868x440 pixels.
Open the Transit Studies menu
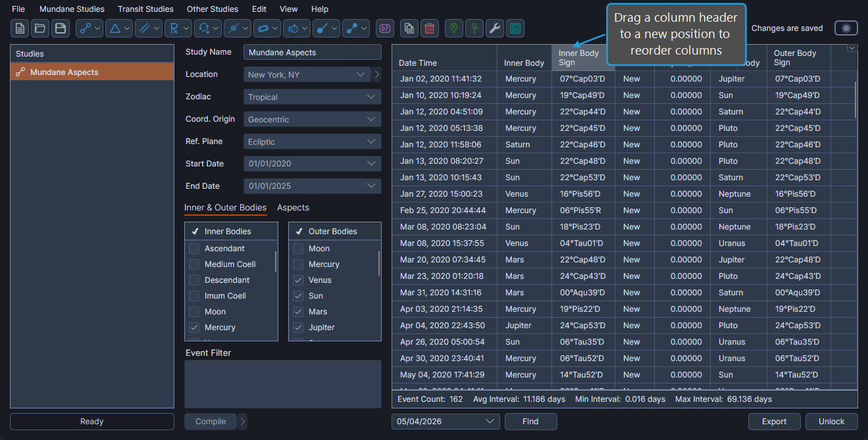(145, 9)
